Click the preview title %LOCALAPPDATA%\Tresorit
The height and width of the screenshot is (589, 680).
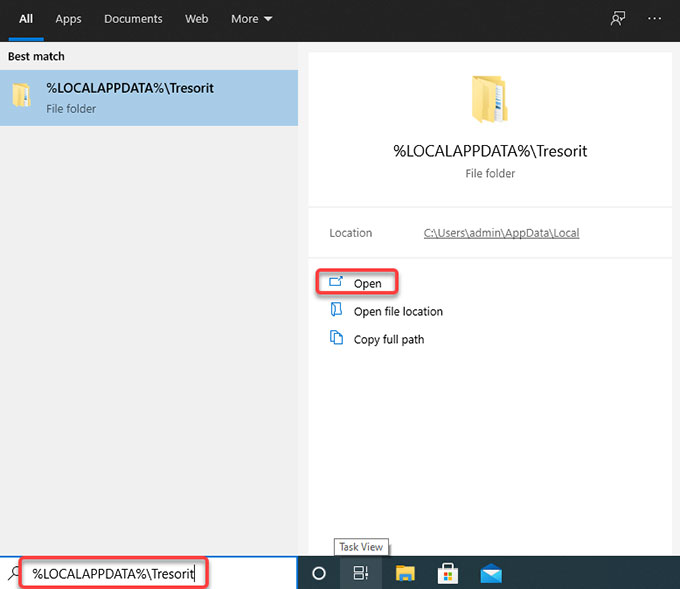pos(490,151)
